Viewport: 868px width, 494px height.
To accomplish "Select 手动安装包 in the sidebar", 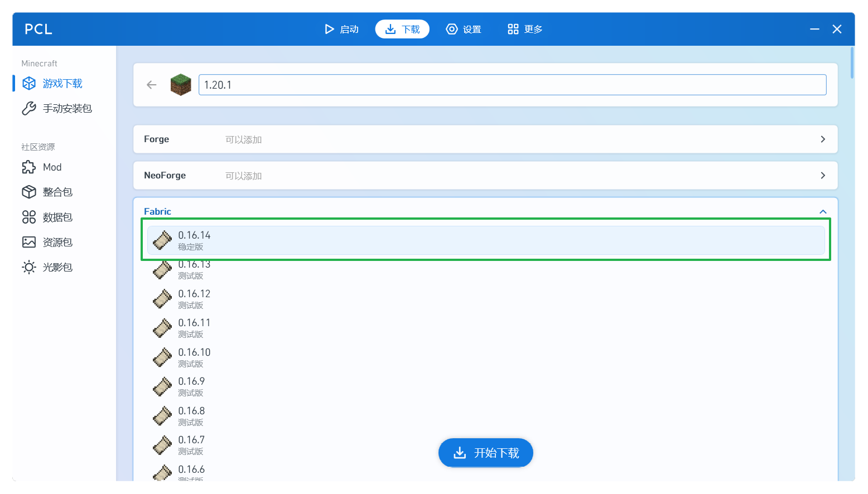I will click(64, 108).
